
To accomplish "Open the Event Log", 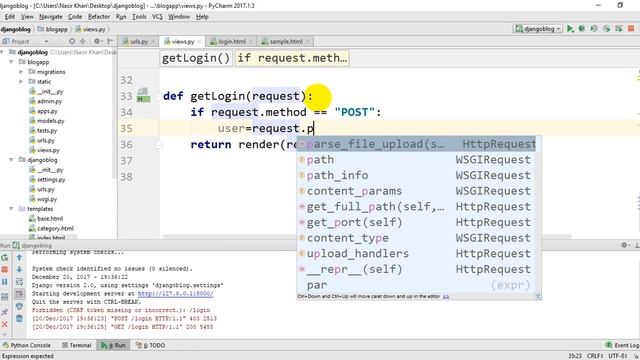I will point(622,345).
